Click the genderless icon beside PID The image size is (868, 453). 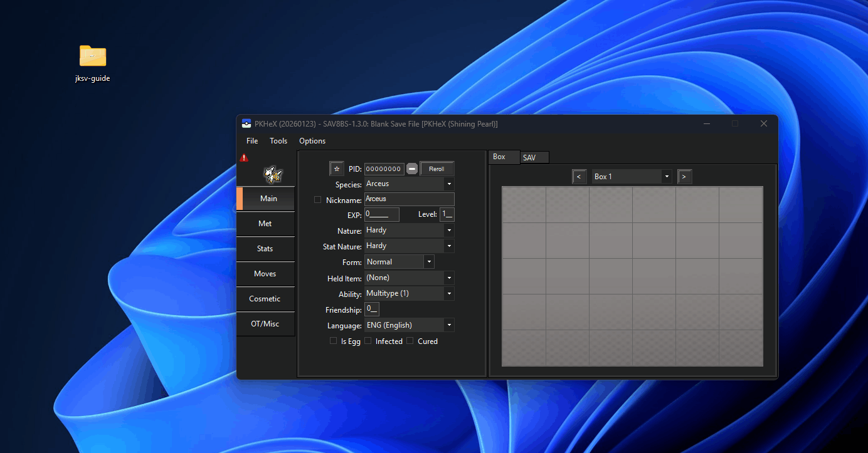[x=412, y=169]
